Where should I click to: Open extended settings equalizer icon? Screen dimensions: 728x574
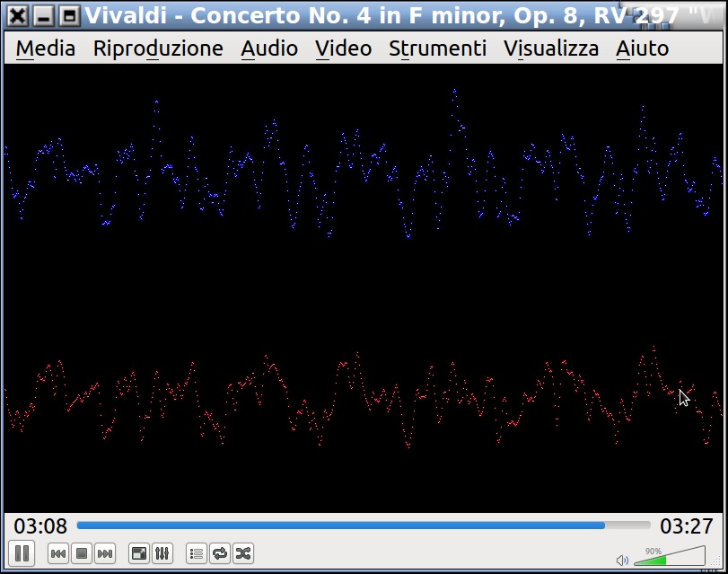coord(162,553)
